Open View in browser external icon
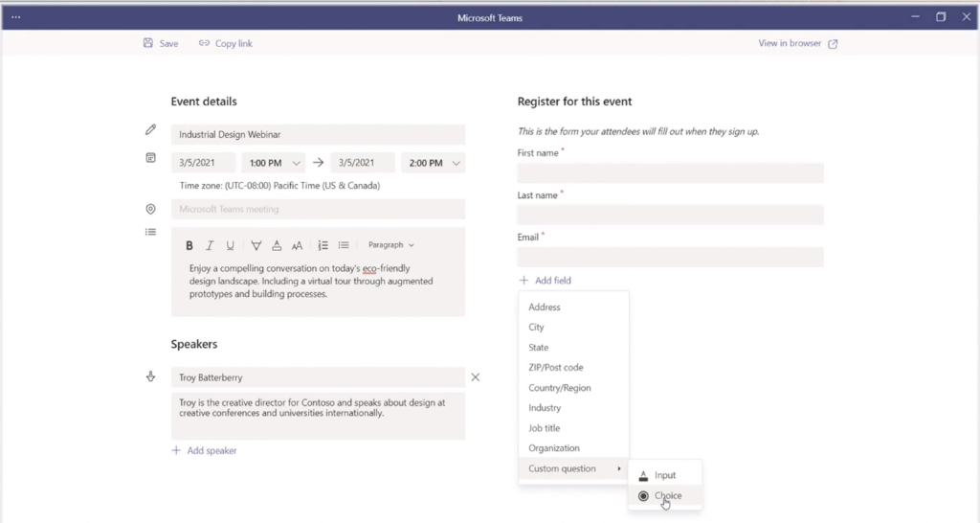The height and width of the screenshot is (523, 980). pyautogui.click(x=833, y=44)
